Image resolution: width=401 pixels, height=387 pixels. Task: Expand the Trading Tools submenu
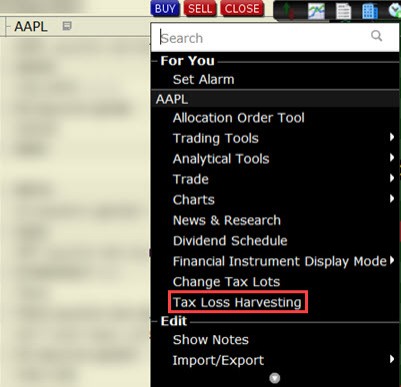click(x=275, y=138)
